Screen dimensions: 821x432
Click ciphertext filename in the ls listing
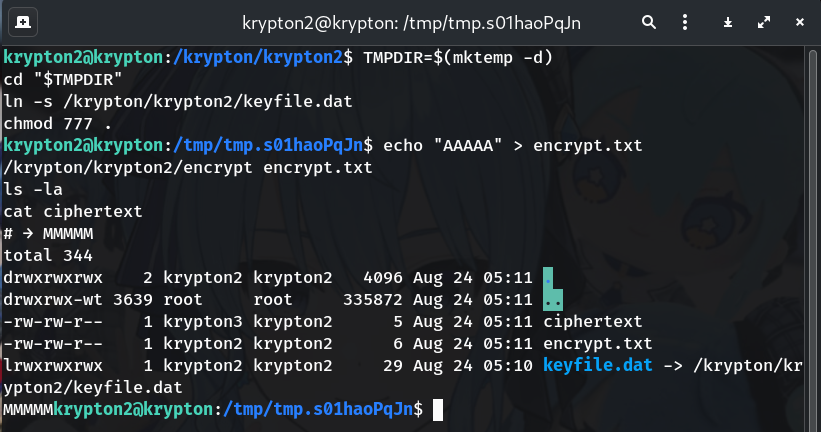click(x=592, y=321)
